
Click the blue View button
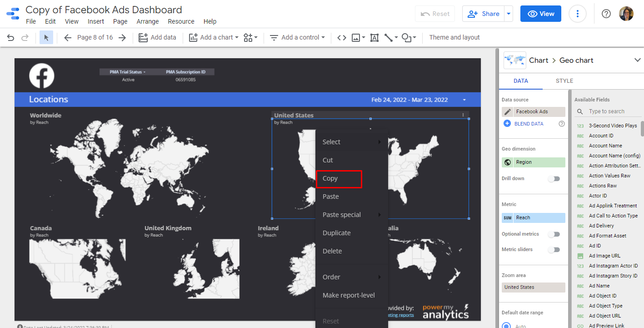coord(540,14)
